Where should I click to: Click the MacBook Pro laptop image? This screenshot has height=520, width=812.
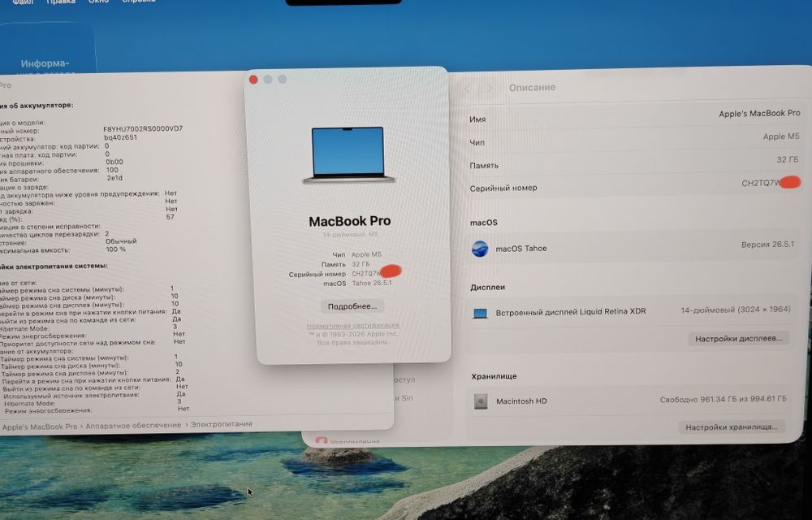(x=348, y=155)
